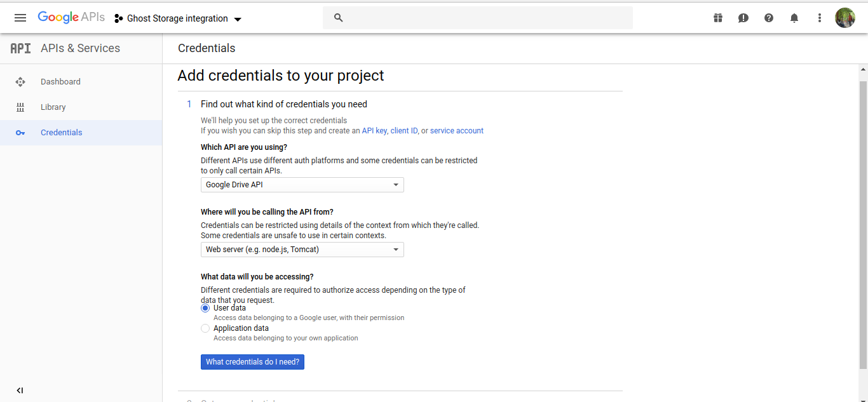Open the help question mark icon

tap(769, 18)
